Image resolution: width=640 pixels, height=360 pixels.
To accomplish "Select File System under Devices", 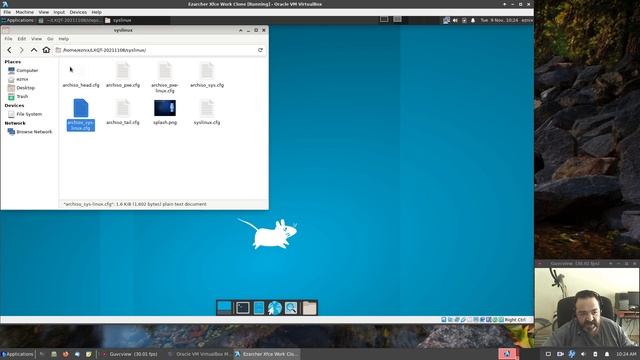I will (29, 114).
